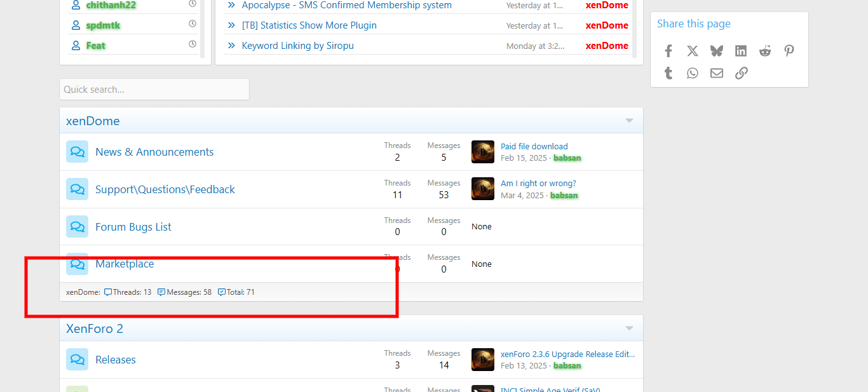Click the Releases forum icon
Screen dimensions: 868x392
pos(78,360)
